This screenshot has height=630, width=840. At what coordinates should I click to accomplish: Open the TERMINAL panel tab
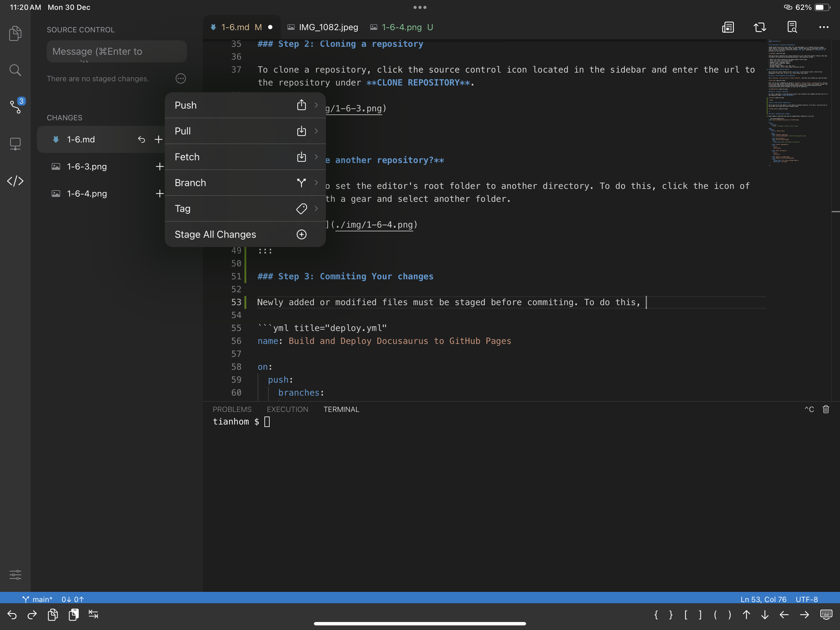(x=341, y=409)
